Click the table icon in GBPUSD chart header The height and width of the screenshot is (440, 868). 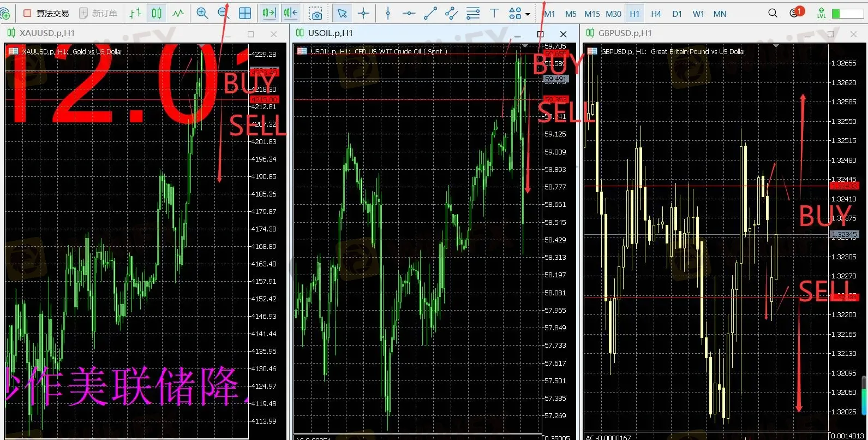592,51
